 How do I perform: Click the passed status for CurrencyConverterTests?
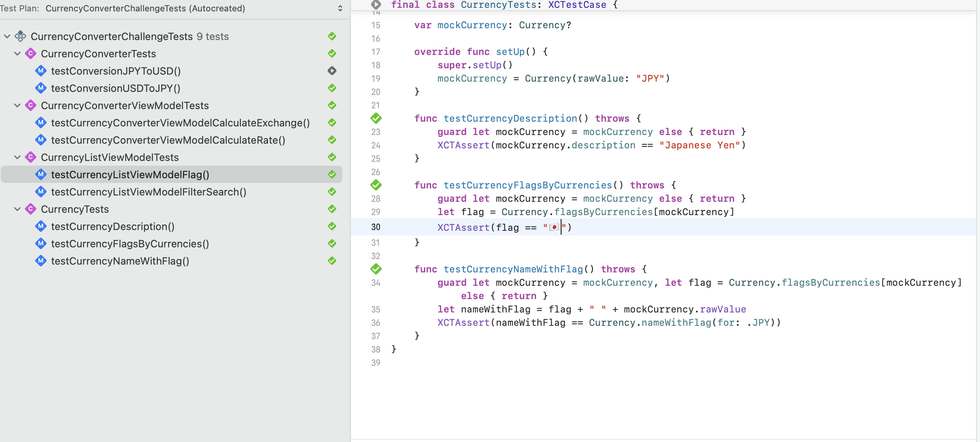pyautogui.click(x=332, y=53)
